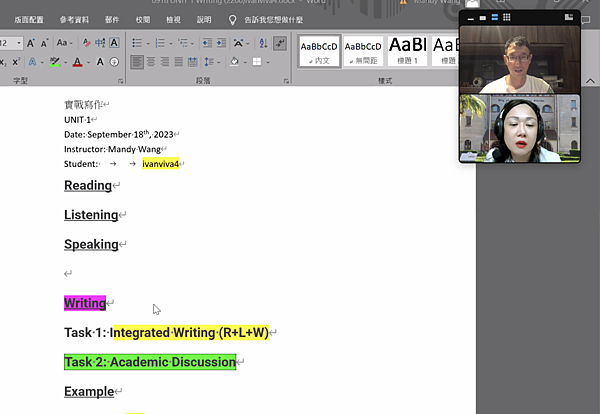600x414 pixels.
Task: Shrink font size with the smaller A icon
Action: tap(44, 43)
